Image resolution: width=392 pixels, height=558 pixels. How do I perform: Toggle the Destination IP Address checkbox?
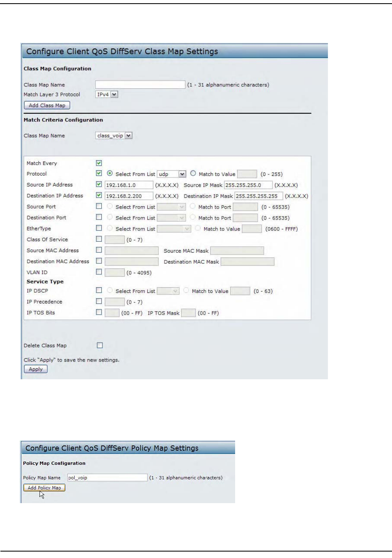click(99, 195)
